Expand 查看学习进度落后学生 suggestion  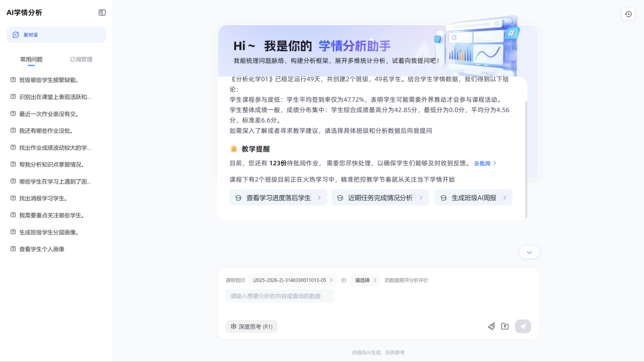click(x=278, y=198)
